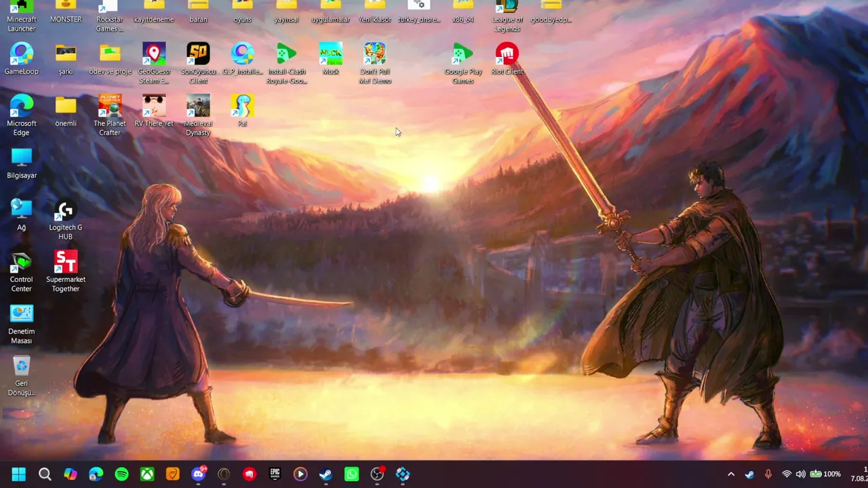This screenshot has height=488, width=868.
Task: Click the Steam icon in the system tray
Action: 749,474
